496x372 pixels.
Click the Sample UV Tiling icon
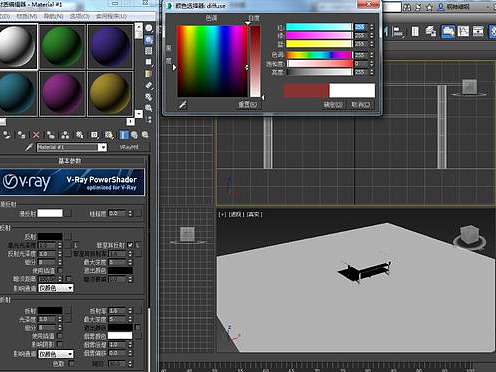[x=149, y=62]
